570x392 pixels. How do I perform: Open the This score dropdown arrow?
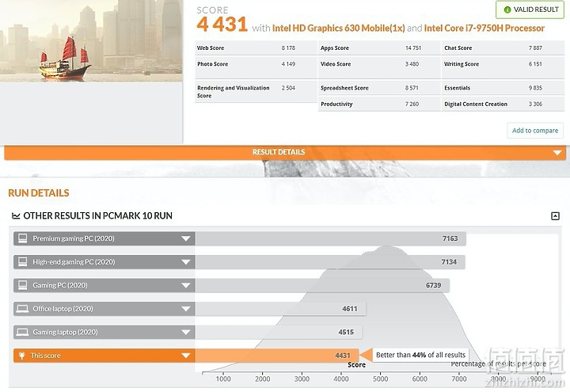point(186,356)
